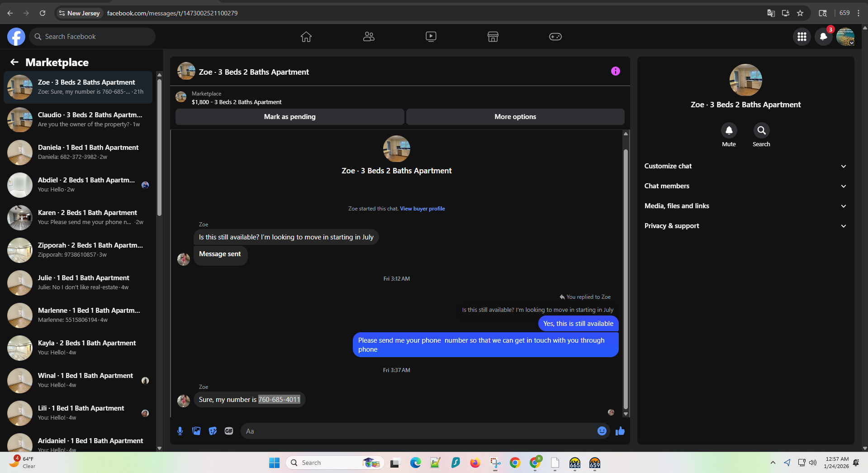Open the Facebook menu grid icon
This screenshot has height=473, width=868.
coord(802,37)
